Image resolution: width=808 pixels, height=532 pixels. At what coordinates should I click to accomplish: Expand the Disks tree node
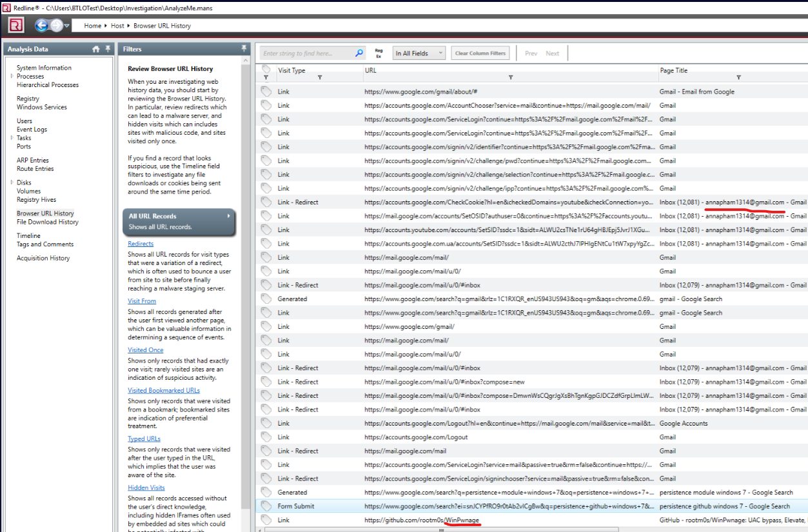pyautogui.click(x=12, y=182)
